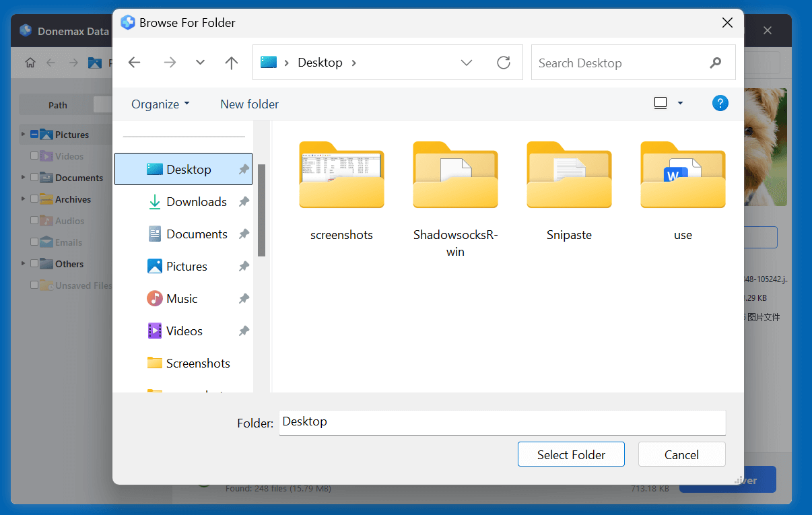
Task: Open the view options dropdown arrow
Action: pos(680,104)
